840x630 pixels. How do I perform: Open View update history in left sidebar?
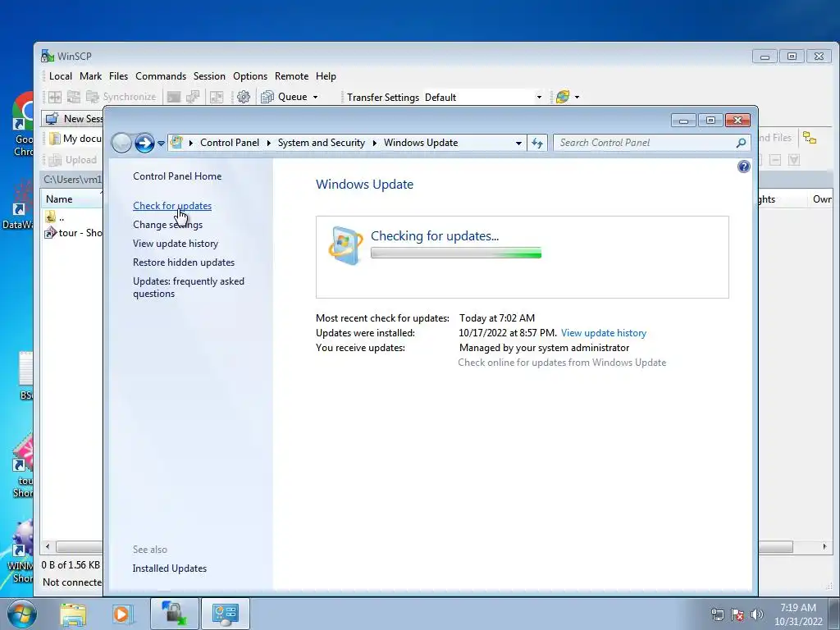click(176, 243)
